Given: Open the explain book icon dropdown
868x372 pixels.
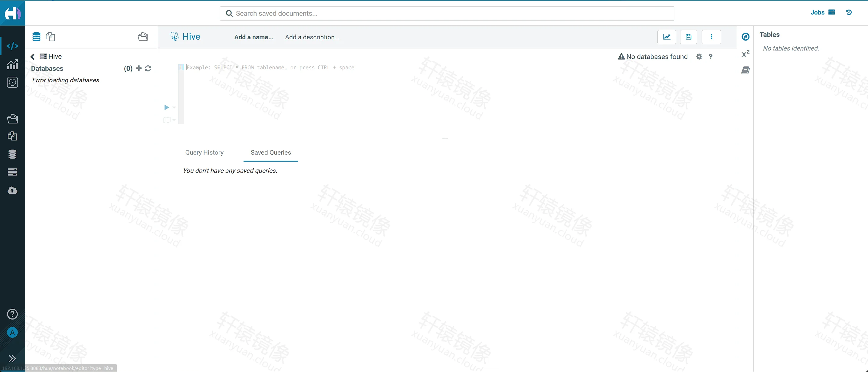Looking at the screenshot, I should 169,120.
